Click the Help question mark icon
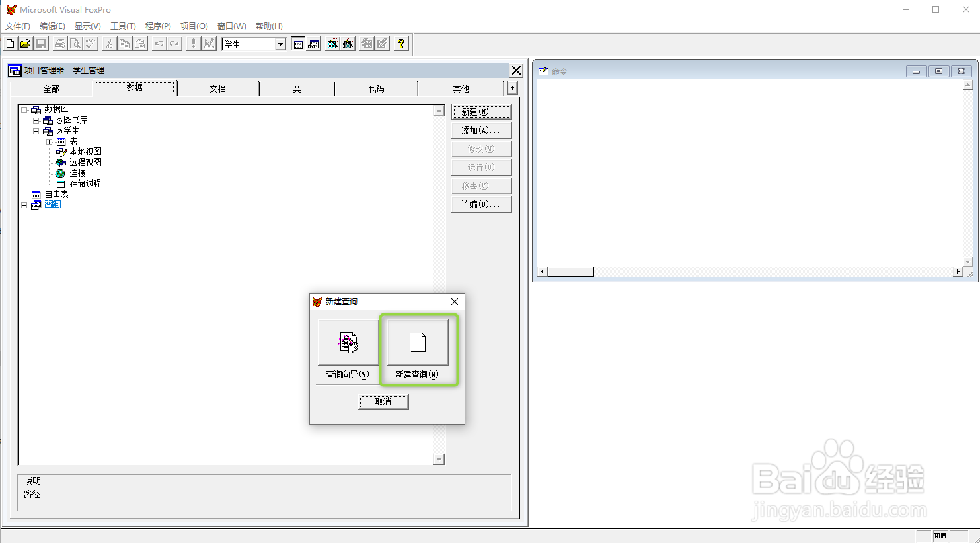 tap(401, 44)
